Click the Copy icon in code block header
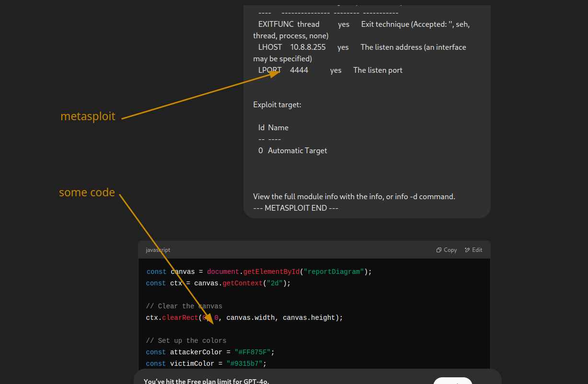The height and width of the screenshot is (384, 588). pyautogui.click(x=439, y=250)
